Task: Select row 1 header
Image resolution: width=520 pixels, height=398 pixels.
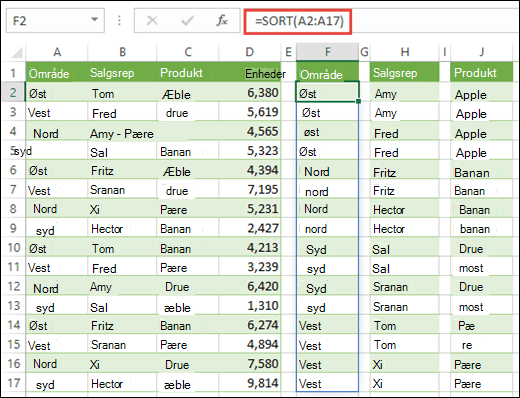Action: [13, 72]
